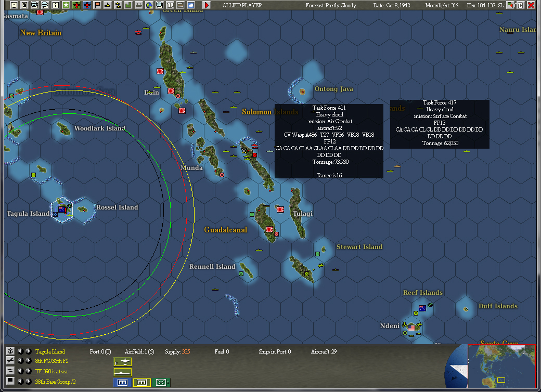Click the aircraft icon beside 8th FG/36th FS

[10, 361]
